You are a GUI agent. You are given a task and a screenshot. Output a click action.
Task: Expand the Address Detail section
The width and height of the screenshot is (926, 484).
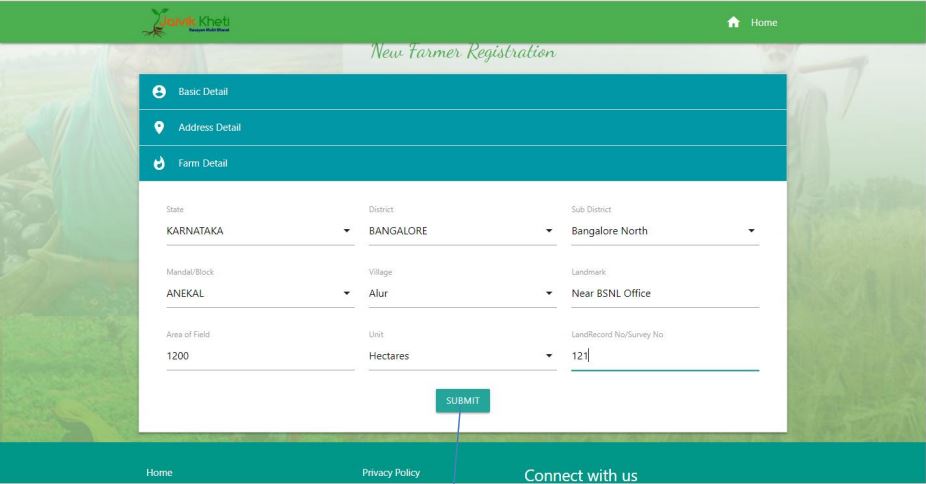[462, 128]
